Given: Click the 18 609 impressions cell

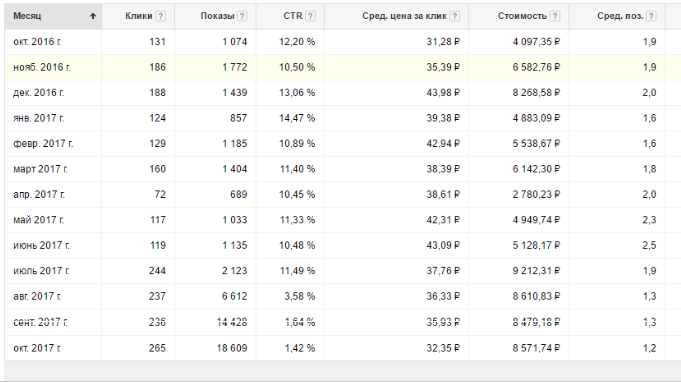Looking at the screenshot, I should coord(232,348).
